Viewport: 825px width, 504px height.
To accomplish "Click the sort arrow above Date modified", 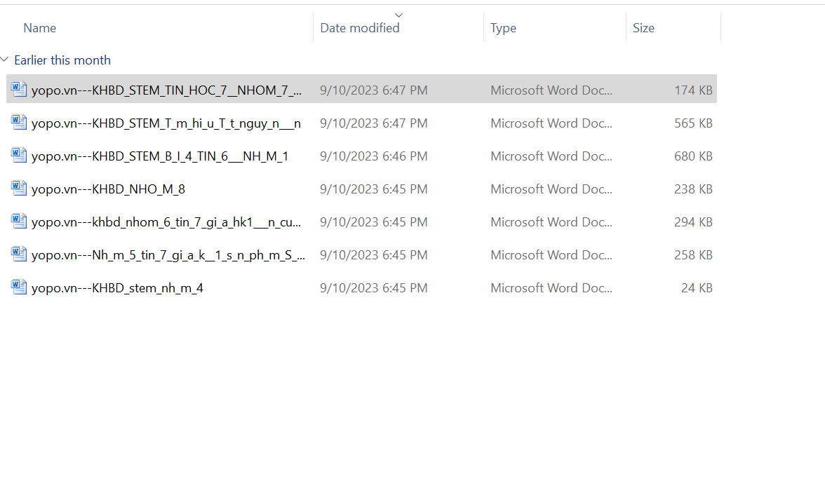I will (398, 15).
